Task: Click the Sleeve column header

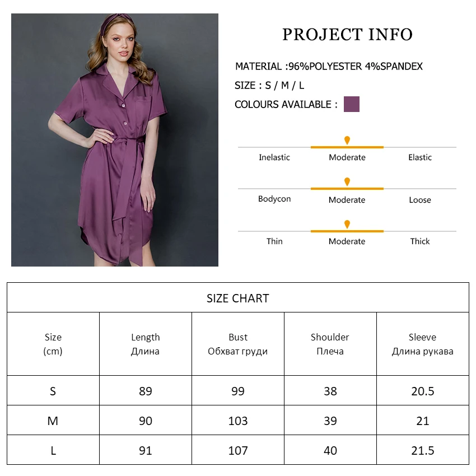Action: [x=422, y=344]
